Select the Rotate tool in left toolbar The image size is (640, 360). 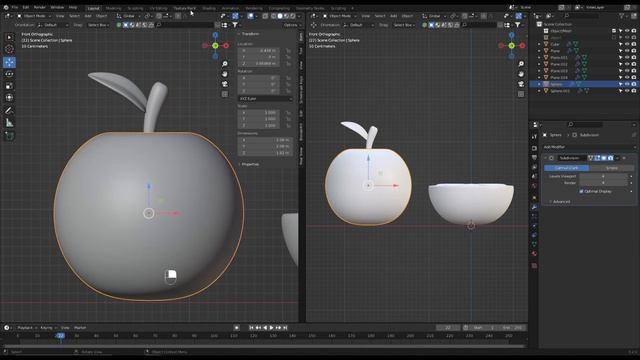click(x=9, y=74)
